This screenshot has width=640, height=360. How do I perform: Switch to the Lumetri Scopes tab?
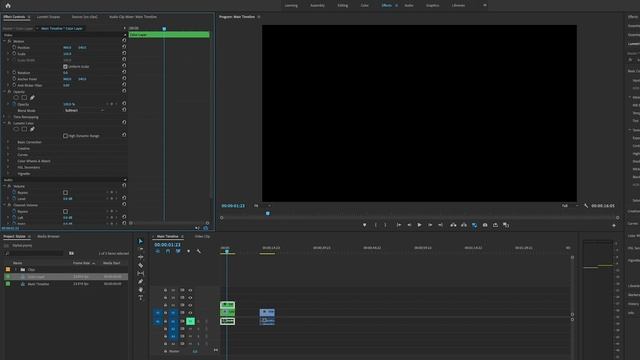48,17
